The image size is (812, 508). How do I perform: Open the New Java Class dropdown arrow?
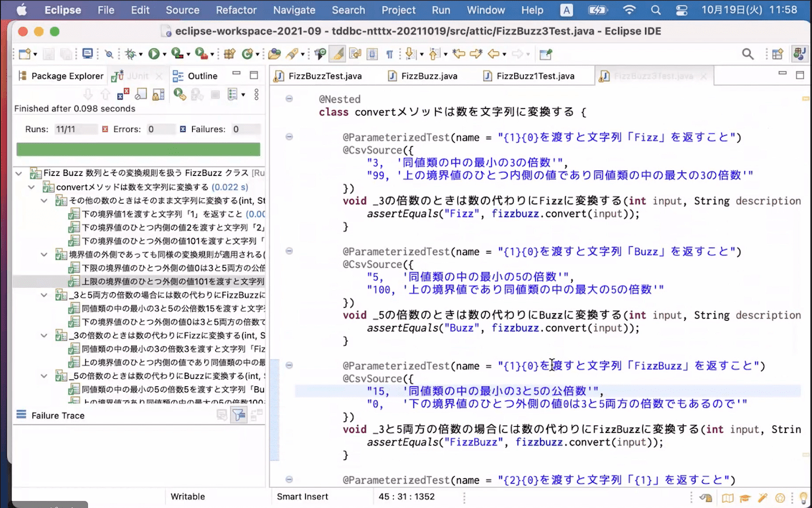pyautogui.click(x=257, y=54)
